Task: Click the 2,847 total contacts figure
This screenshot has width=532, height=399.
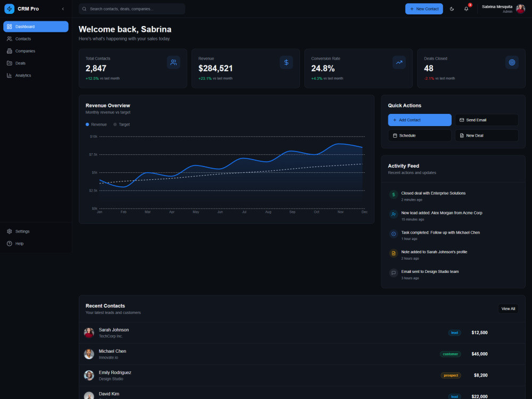Action: point(96,69)
